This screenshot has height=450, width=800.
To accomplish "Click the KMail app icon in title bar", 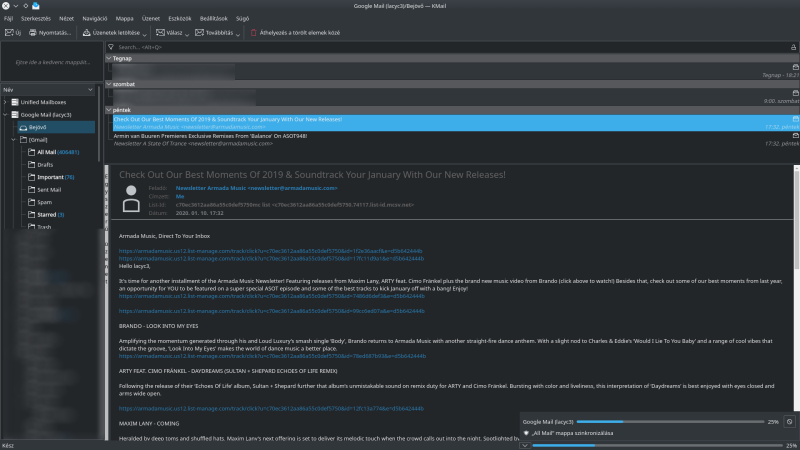I will pos(36,6).
